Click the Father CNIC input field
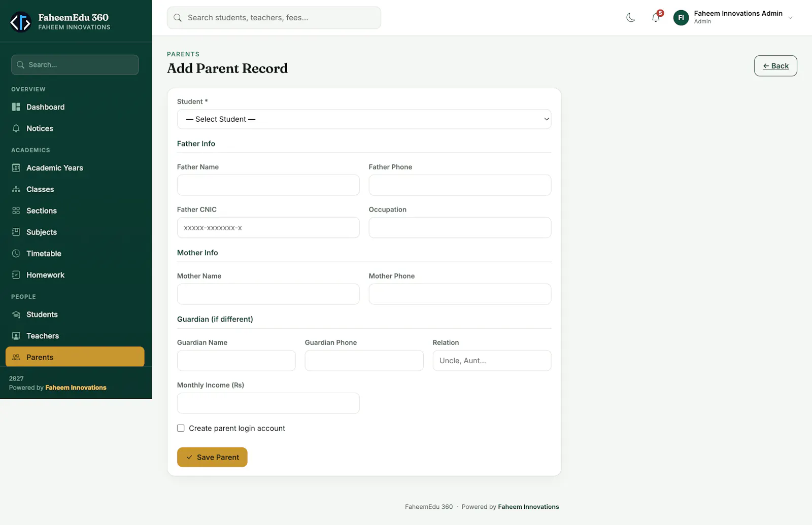 [268, 228]
